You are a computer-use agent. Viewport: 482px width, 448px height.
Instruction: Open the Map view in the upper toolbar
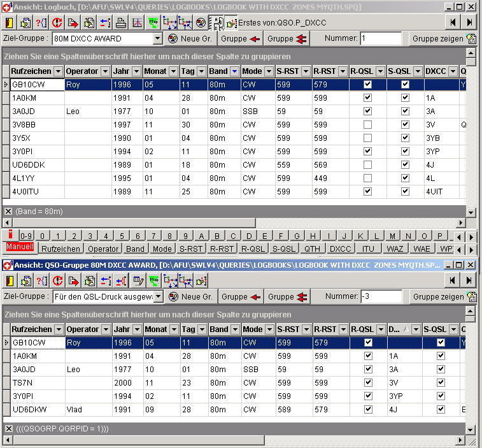(153, 23)
